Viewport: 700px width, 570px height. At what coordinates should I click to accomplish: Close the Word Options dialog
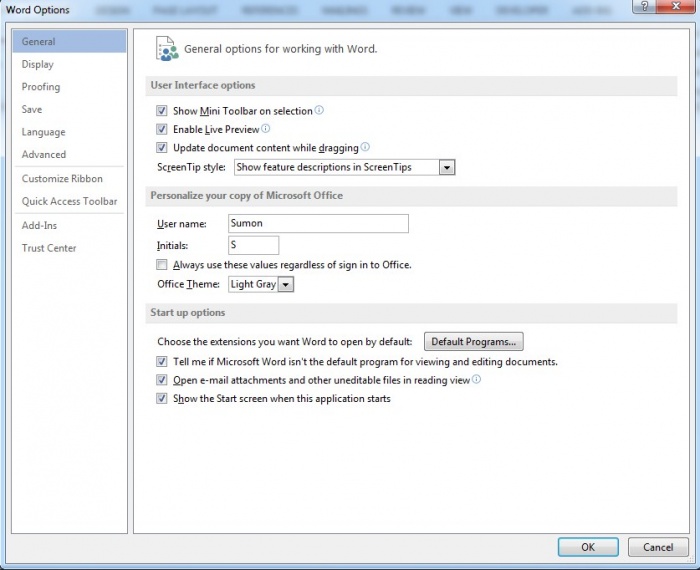676,6
